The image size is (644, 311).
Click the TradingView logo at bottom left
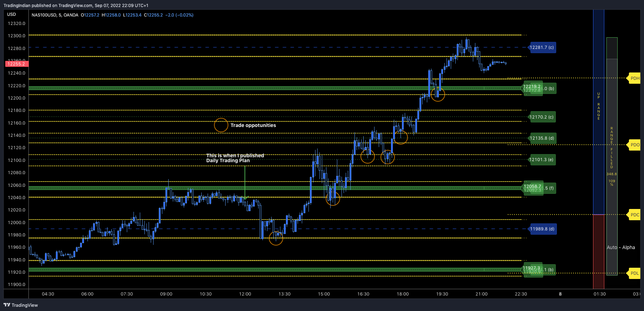21,305
